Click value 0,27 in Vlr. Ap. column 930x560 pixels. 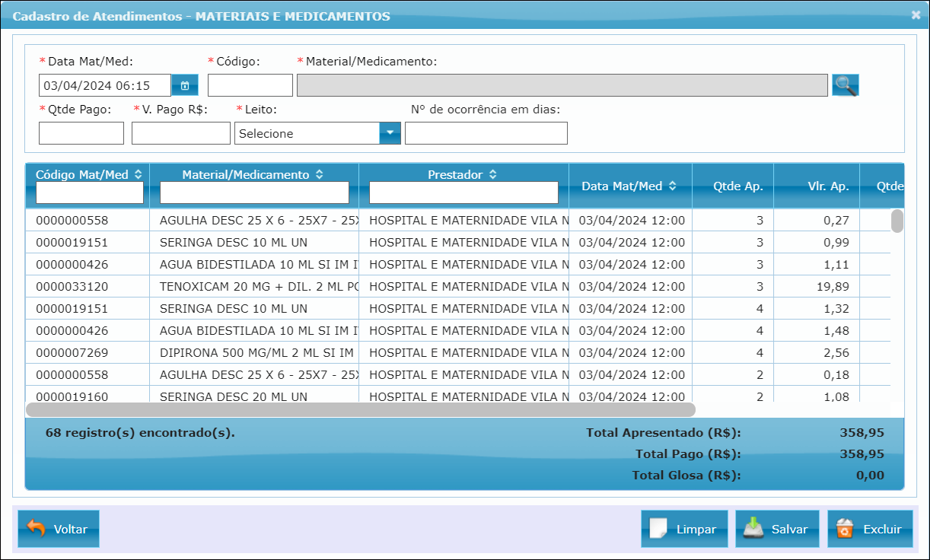tap(838, 221)
